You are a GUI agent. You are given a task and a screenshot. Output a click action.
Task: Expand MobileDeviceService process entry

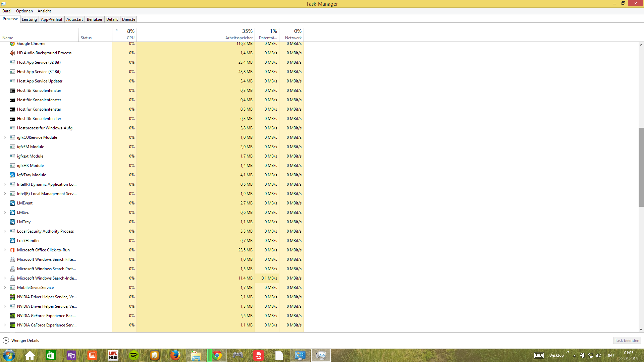[5, 288]
